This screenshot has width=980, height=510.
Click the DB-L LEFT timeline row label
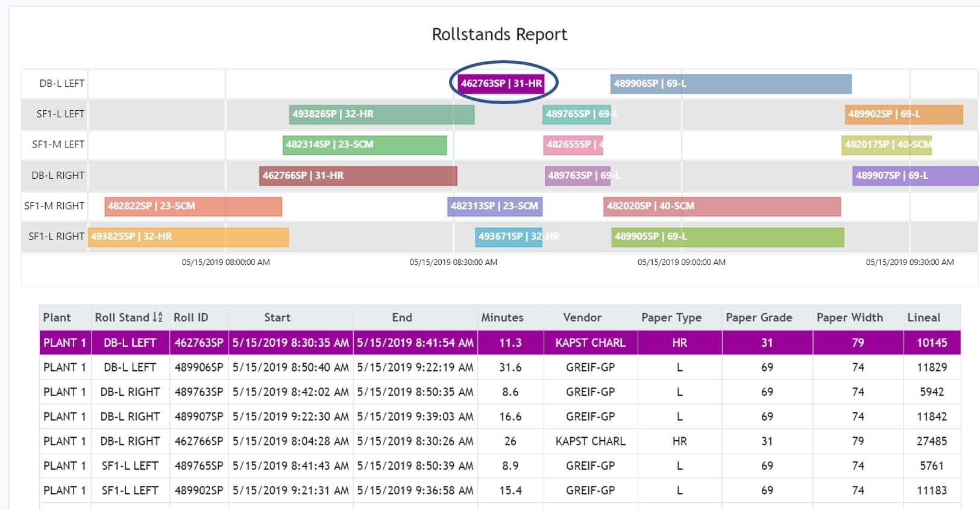click(62, 84)
